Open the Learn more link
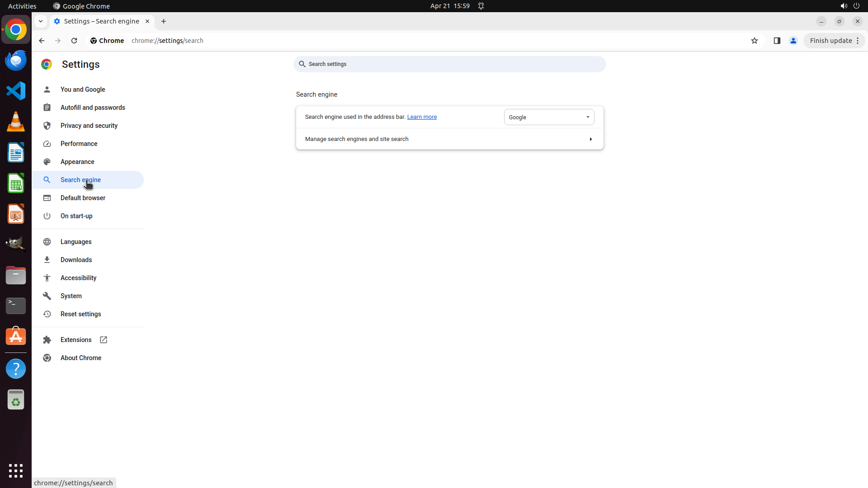The image size is (868, 488). 422,117
